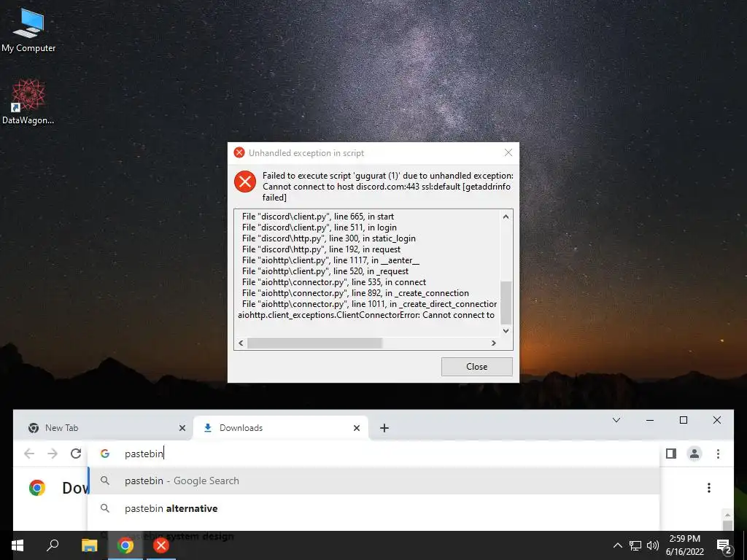Screen dimensions: 747x560
Task: Click the red error icon in dialog
Action: 245,182
